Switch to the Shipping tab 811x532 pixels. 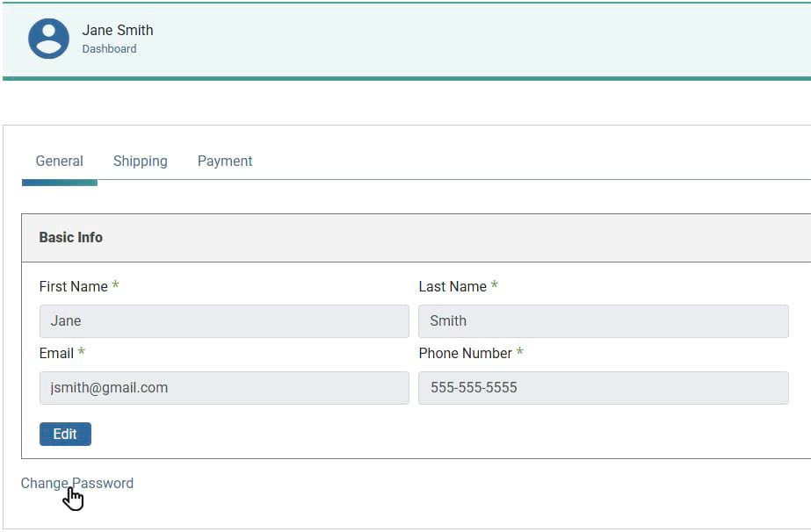[140, 161]
